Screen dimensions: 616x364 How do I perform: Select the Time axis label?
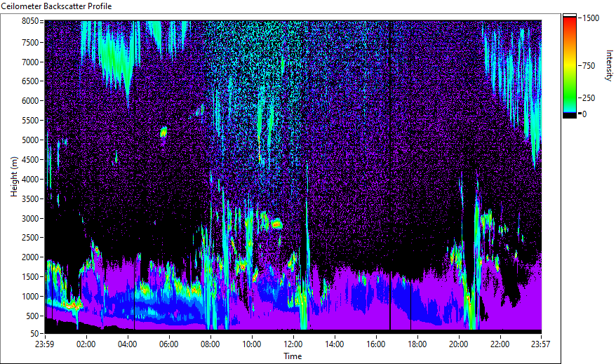click(x=293, y=356)
